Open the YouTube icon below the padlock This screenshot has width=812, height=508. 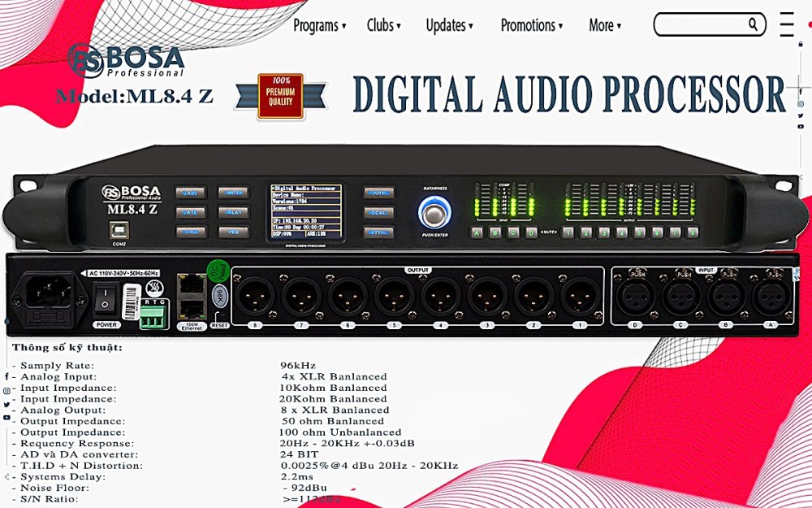[x=801, y=127]
